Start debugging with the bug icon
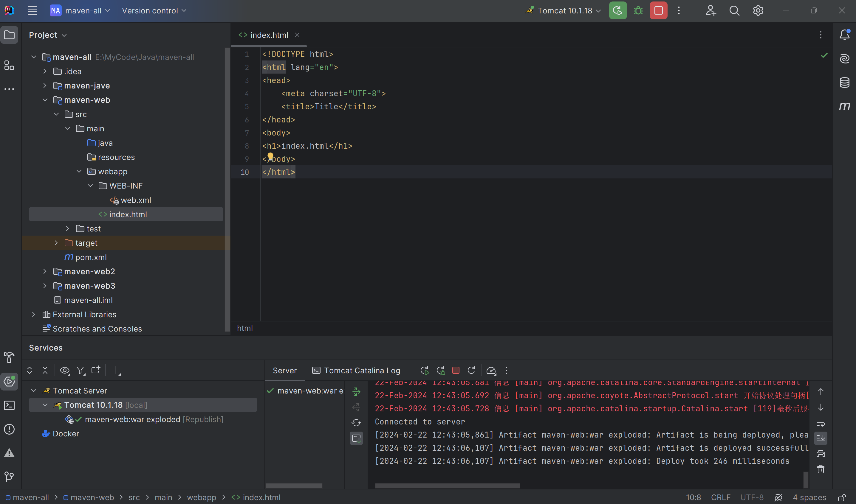This screenshot has height=504, width=856. click(x=638, y=10)
